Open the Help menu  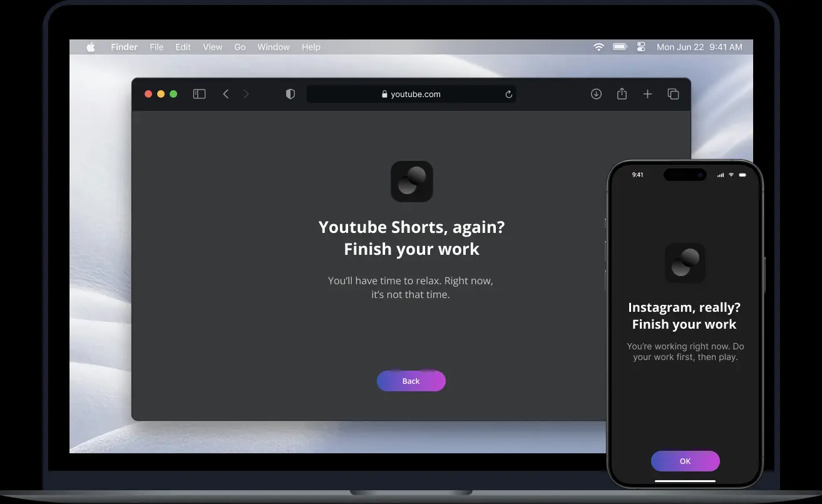coord(311,47)
